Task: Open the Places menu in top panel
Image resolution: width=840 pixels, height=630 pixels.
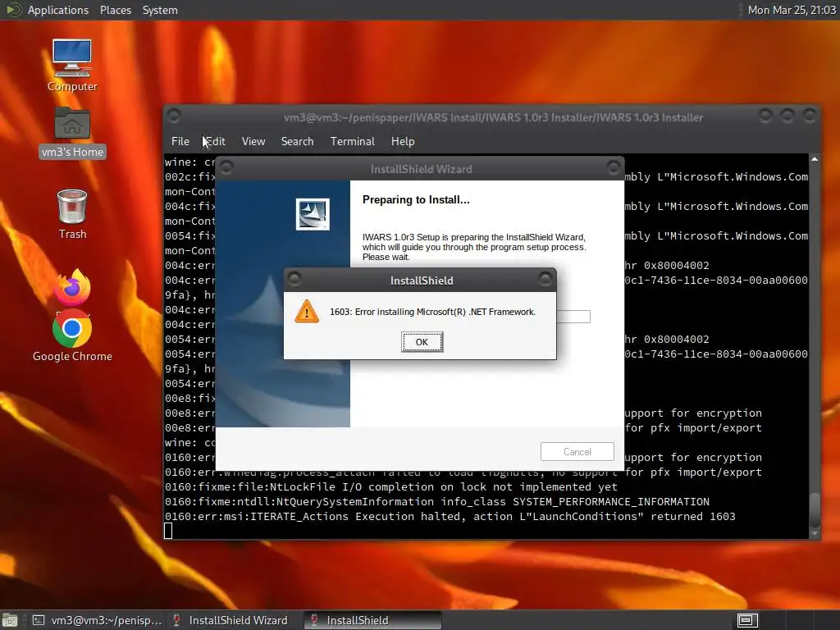Action: pyautogui.click(x=116, y=10)
